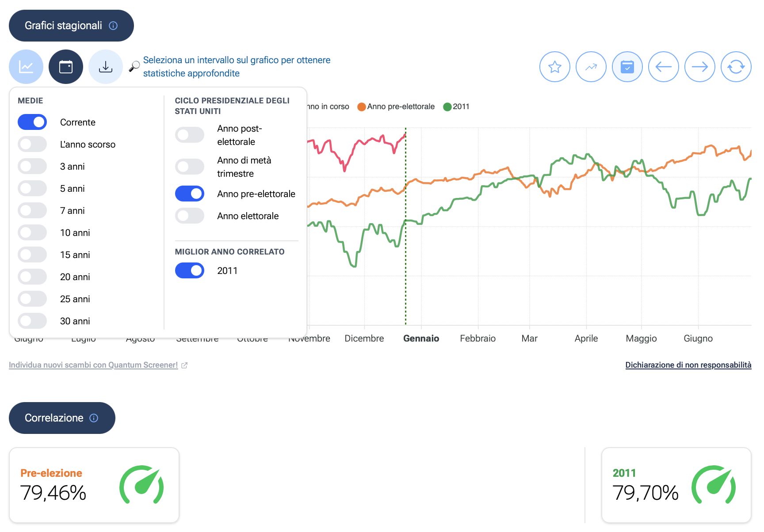The width and height of the screenshot is (764, 532).
Task: Open the calendar date picker icon
Action: point(66,67)
